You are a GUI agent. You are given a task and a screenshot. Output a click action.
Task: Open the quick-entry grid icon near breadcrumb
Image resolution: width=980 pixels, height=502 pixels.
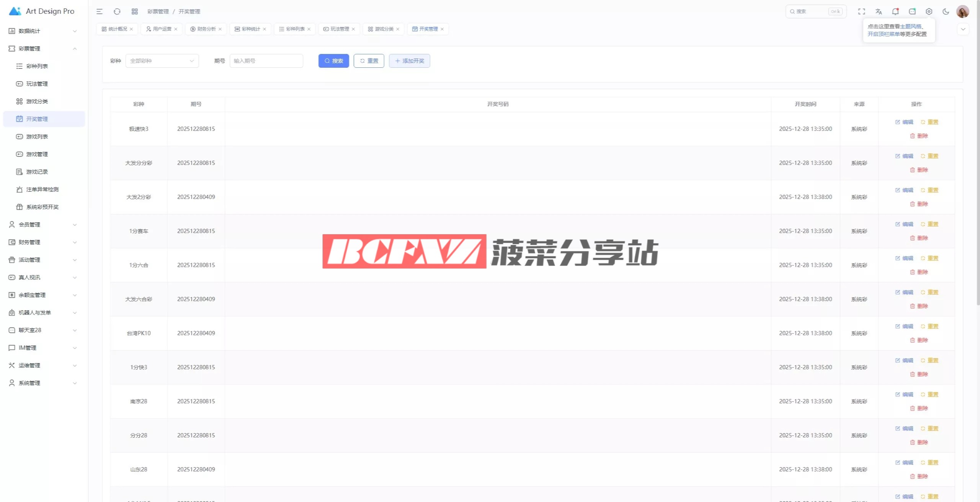(x=134, y=11)
